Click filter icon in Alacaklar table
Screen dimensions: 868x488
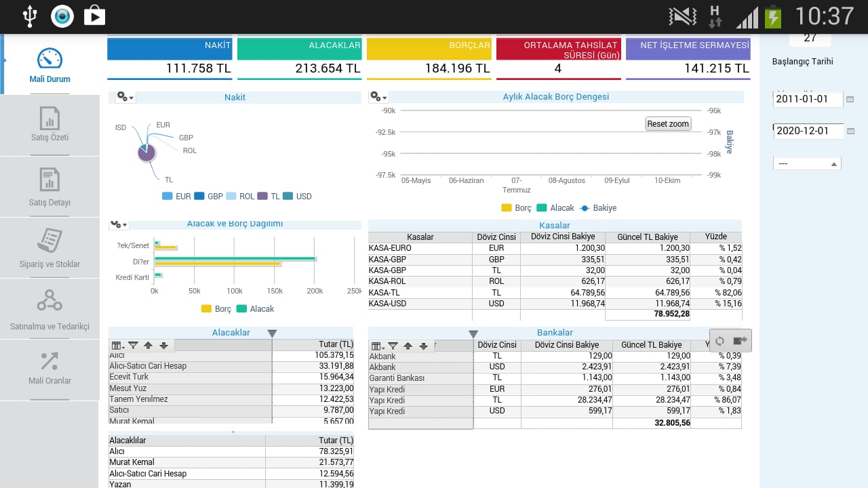pos(133,346)
